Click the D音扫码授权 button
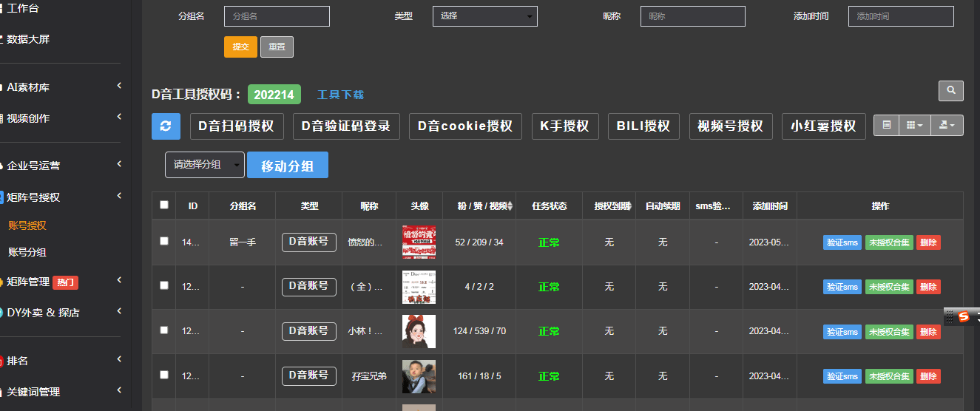Image resolution: width=980 pixels, height=411 pixels. tap(237, 126)
